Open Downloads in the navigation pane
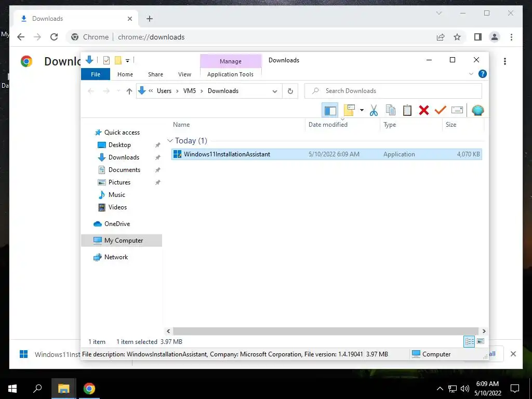This screenshot has width=532, height=399. (124, 157)
